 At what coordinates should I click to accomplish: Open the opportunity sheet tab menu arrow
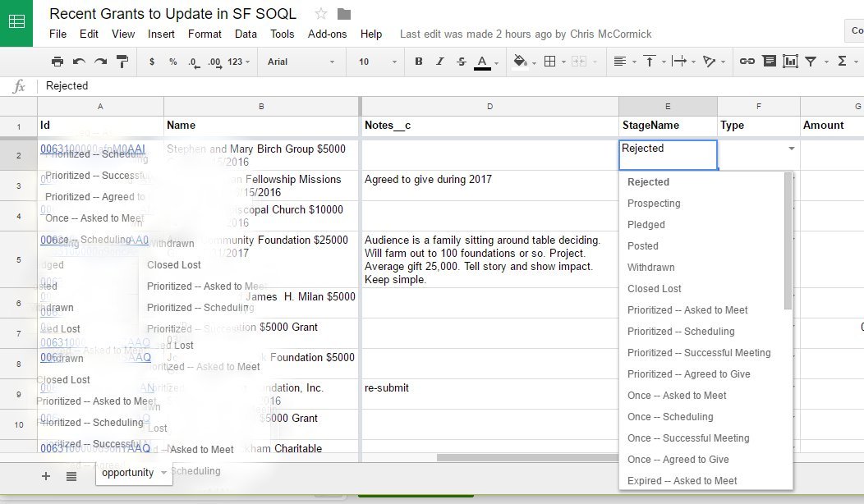tap(163, 473)
